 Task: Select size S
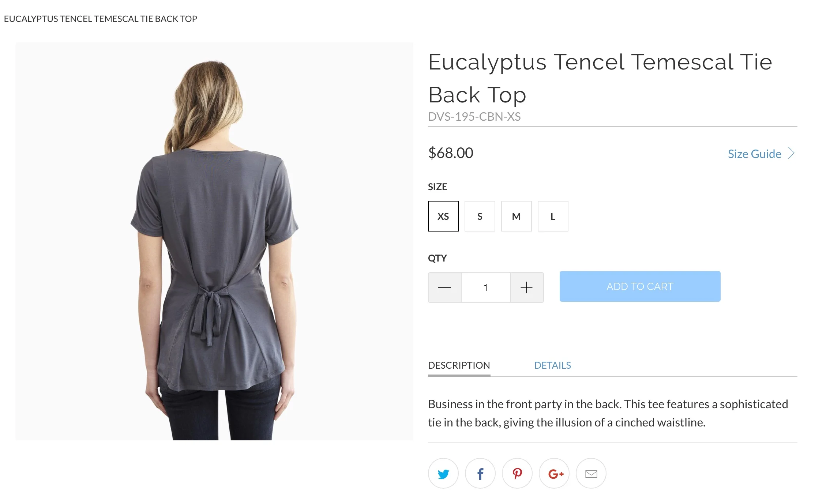(480, 216)
